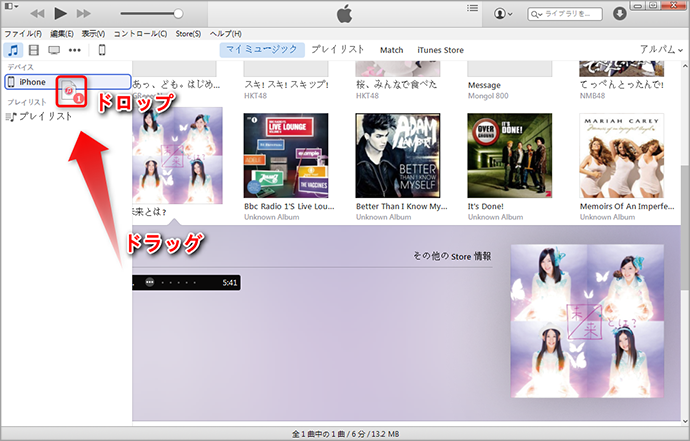Open the iPhone device button in toolbar
Screen dimensions: 690x441
[x=102, y=50]
